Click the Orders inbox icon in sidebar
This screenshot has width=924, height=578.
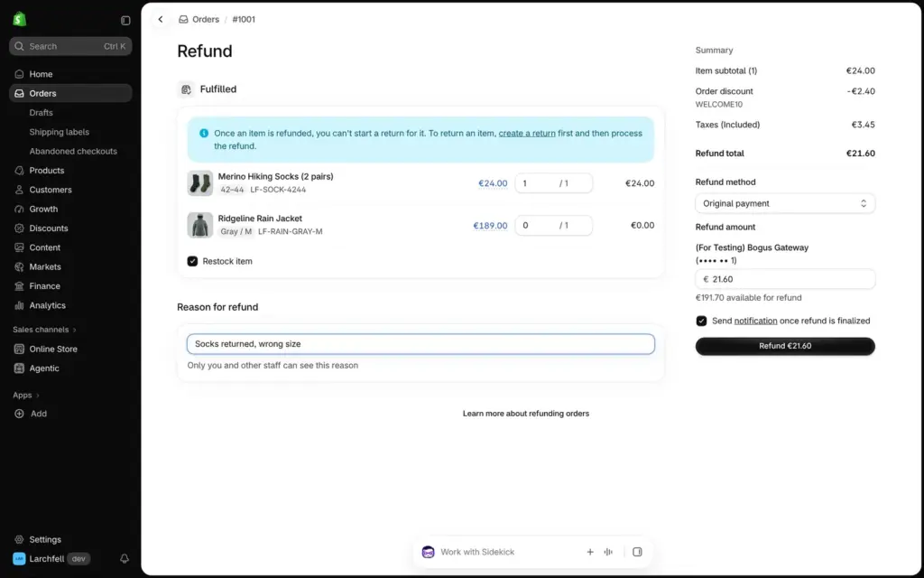tap(20, 93)
